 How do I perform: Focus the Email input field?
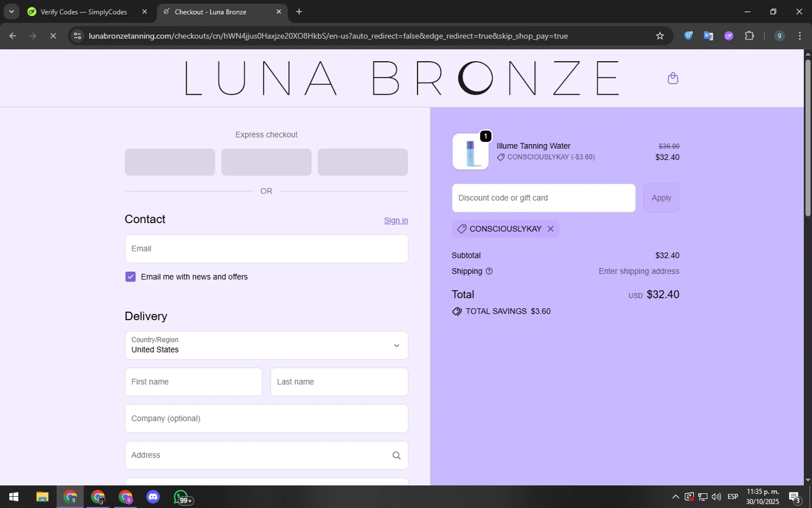pyautogui.click(x=266, y=249)
